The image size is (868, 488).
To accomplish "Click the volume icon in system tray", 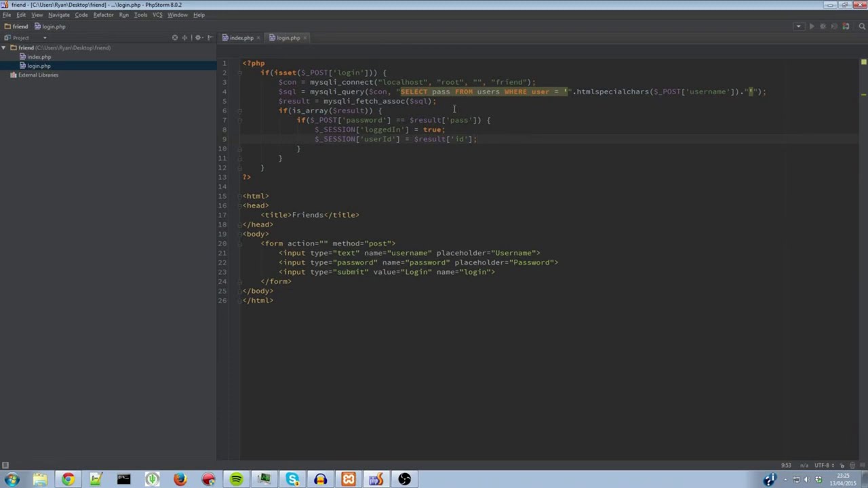I will [x=807, y=479].
